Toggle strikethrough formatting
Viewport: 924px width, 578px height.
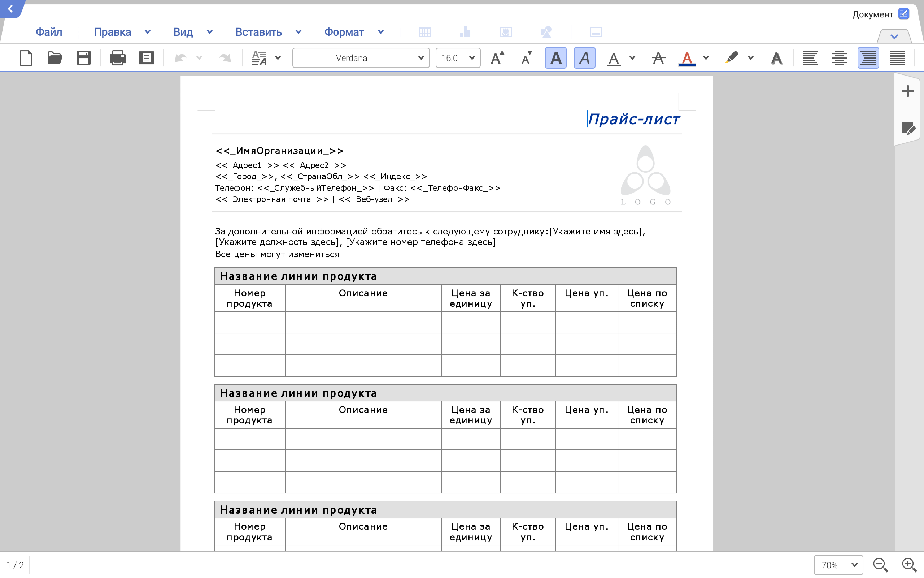pyautogui.click(x=658, y=58)
